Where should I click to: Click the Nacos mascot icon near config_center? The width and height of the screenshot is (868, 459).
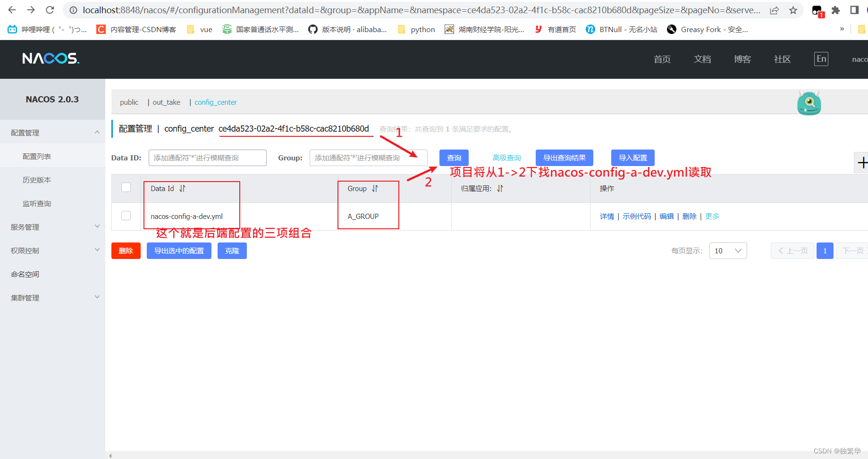tap(809, 103)
